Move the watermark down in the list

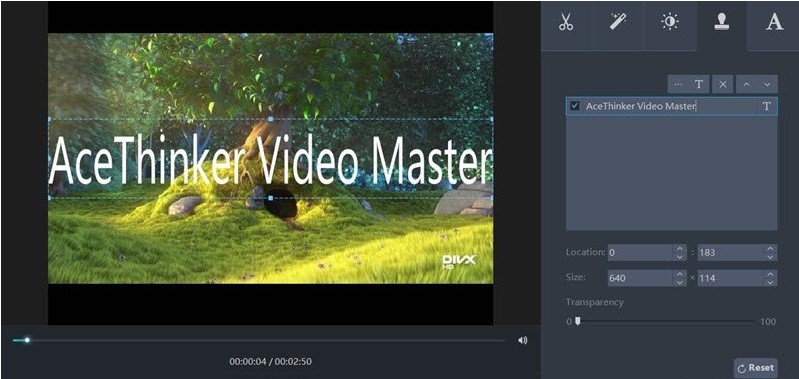click(767, 84)
